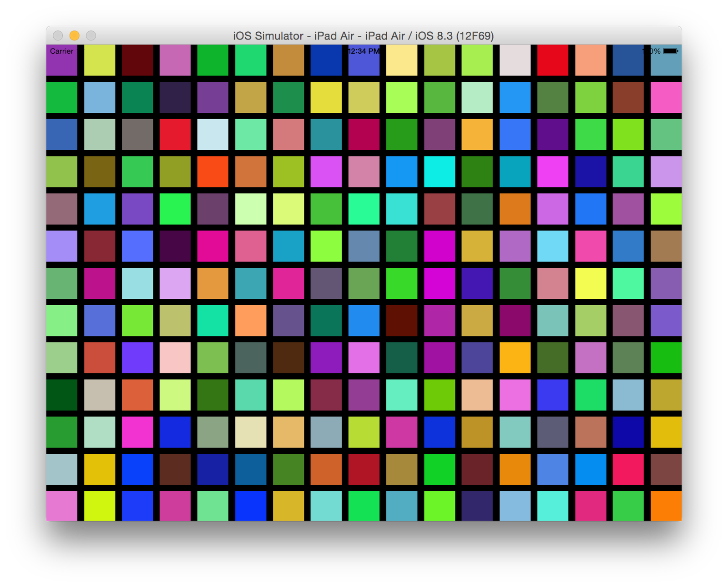Click the 12:34 PM clock text

tap(364, 51)
